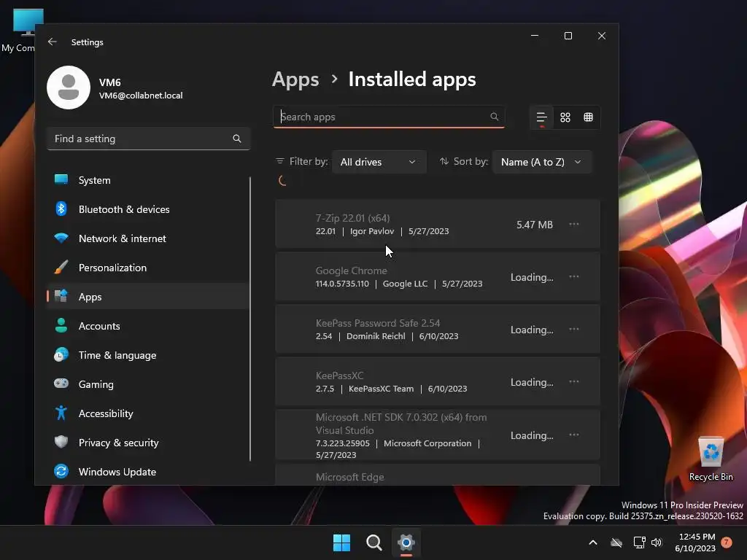Open Accessibility settings
The width and height of the screenshot is (747, 560).
pos(147,413)
